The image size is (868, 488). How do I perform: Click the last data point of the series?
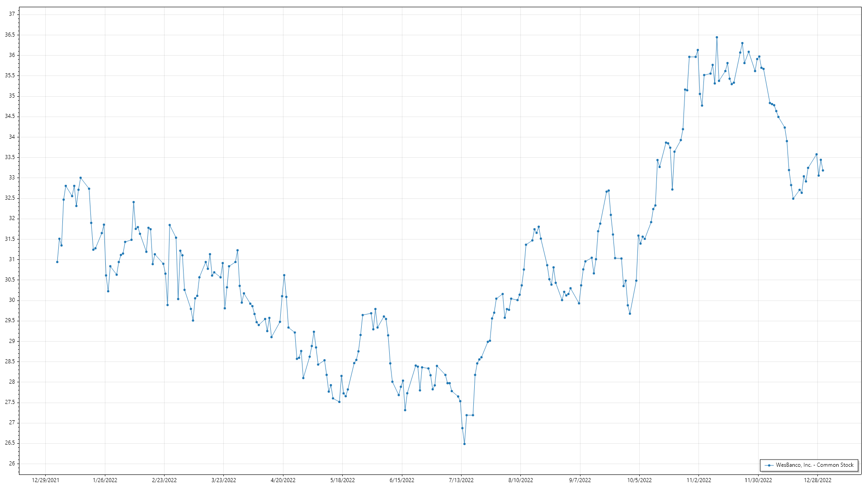[x=823, y=170]
